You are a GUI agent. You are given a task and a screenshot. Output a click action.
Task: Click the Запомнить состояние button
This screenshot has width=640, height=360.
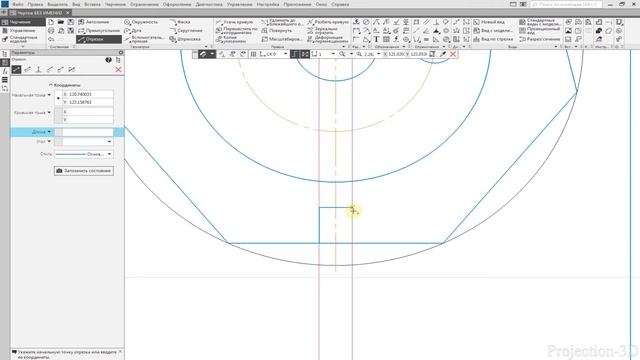[x=84, y=171]
